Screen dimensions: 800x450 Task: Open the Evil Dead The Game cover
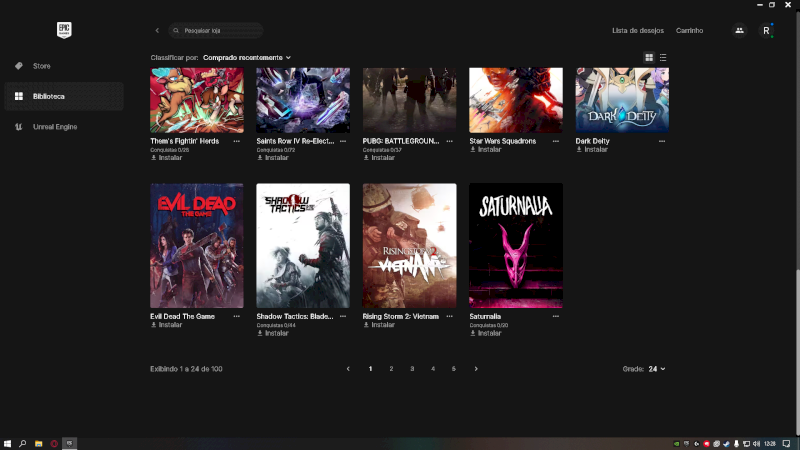point(197,245)
